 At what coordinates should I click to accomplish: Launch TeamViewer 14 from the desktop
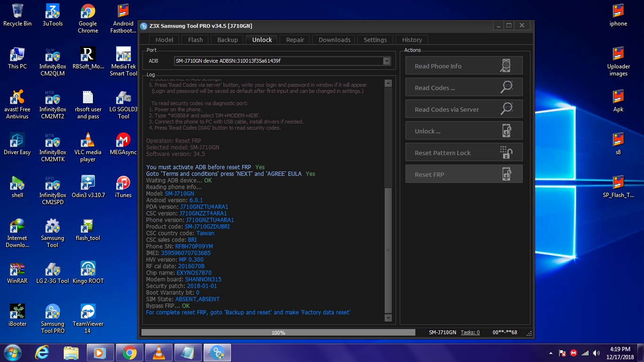tap(88, 319)
